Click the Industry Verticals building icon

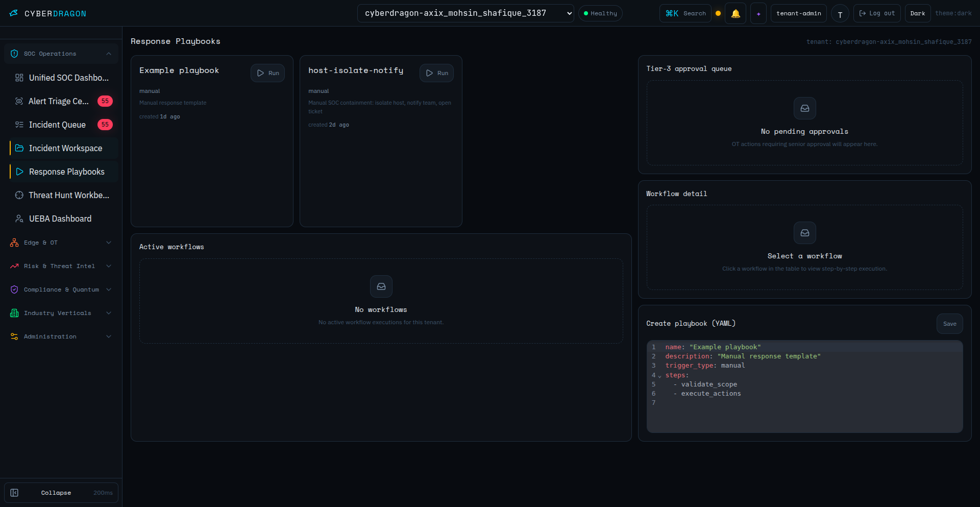pos(14,313)
